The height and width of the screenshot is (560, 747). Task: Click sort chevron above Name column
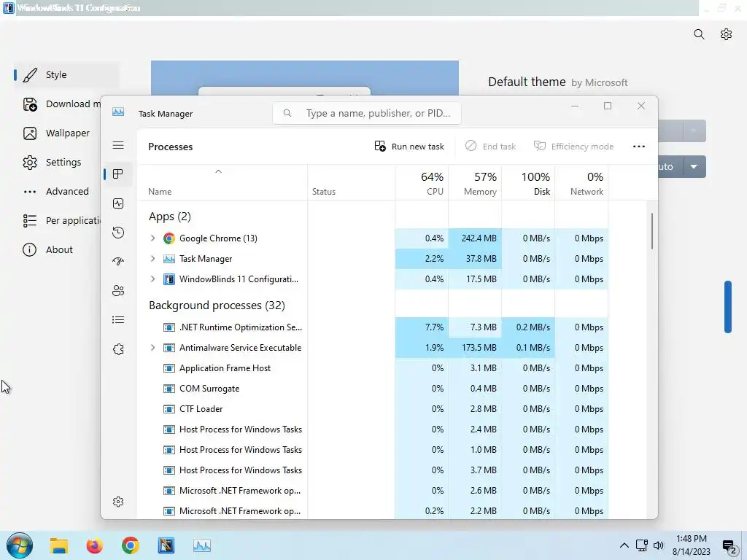[x=218, y=171]
